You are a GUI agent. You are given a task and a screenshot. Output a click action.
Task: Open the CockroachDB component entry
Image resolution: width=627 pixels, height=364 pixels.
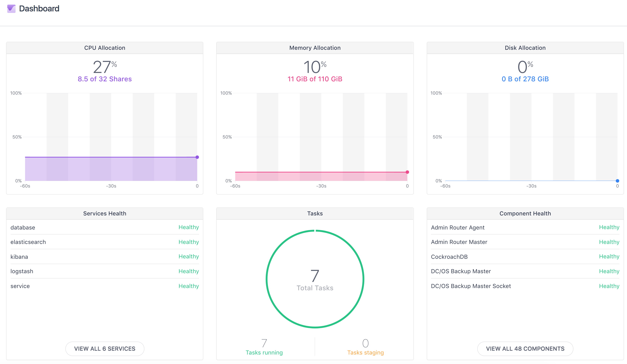[449, 257]
